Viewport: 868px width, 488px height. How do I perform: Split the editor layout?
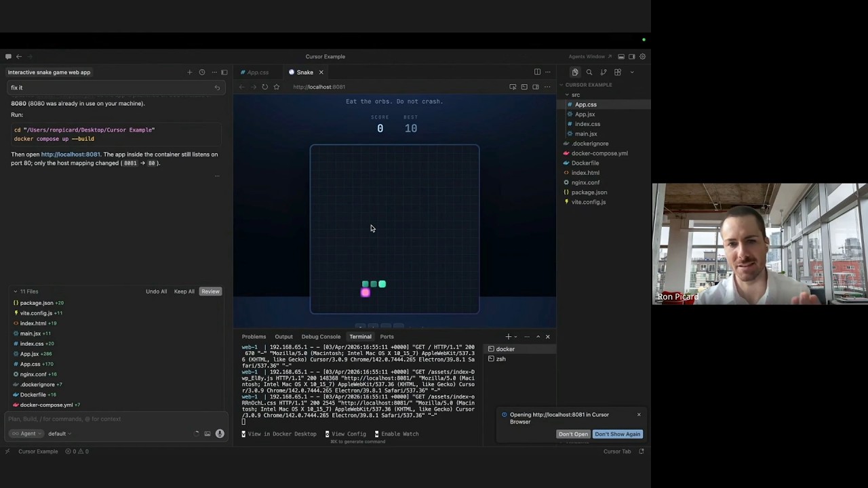[x=537, y=73]
